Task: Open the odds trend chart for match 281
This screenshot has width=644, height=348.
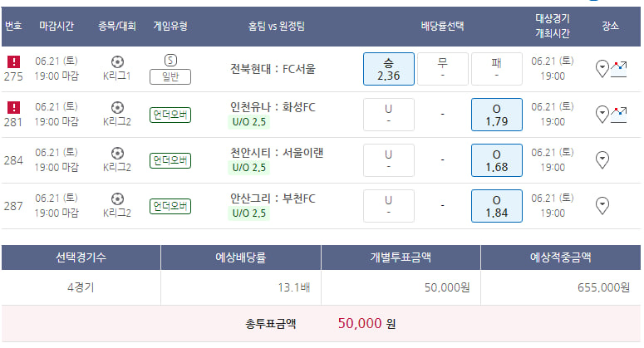Action: coord(618,115)
